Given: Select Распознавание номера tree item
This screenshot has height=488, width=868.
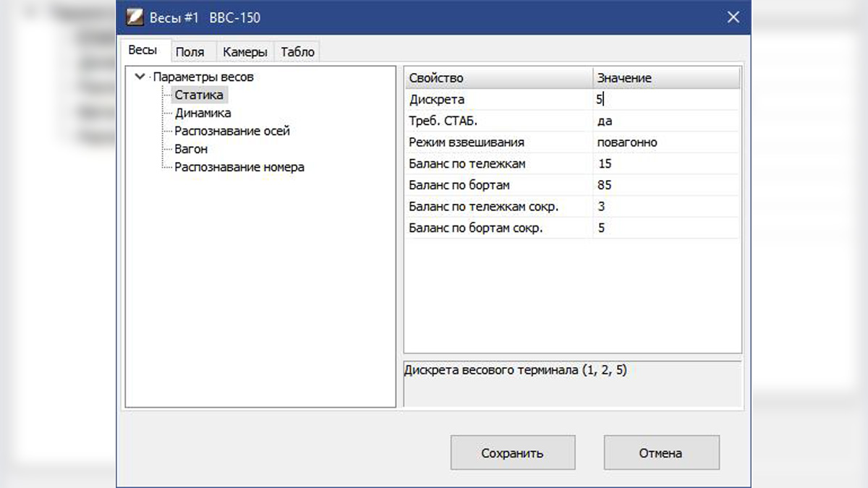Looking at the screenshot, I should 239,167.
